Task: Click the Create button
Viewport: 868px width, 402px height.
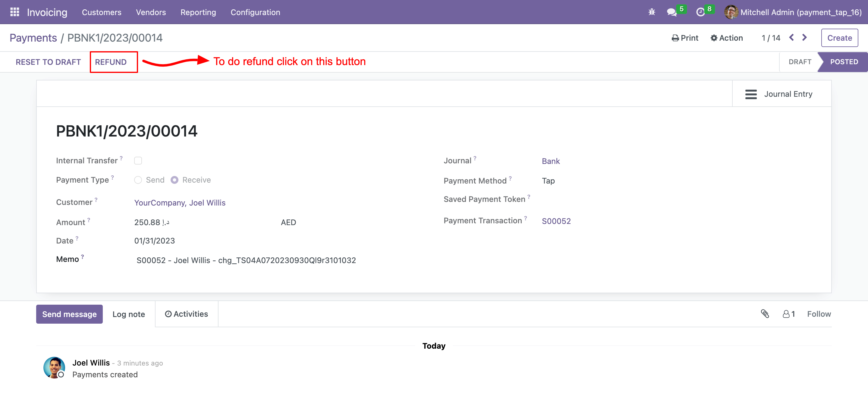Action: point(839,38)
